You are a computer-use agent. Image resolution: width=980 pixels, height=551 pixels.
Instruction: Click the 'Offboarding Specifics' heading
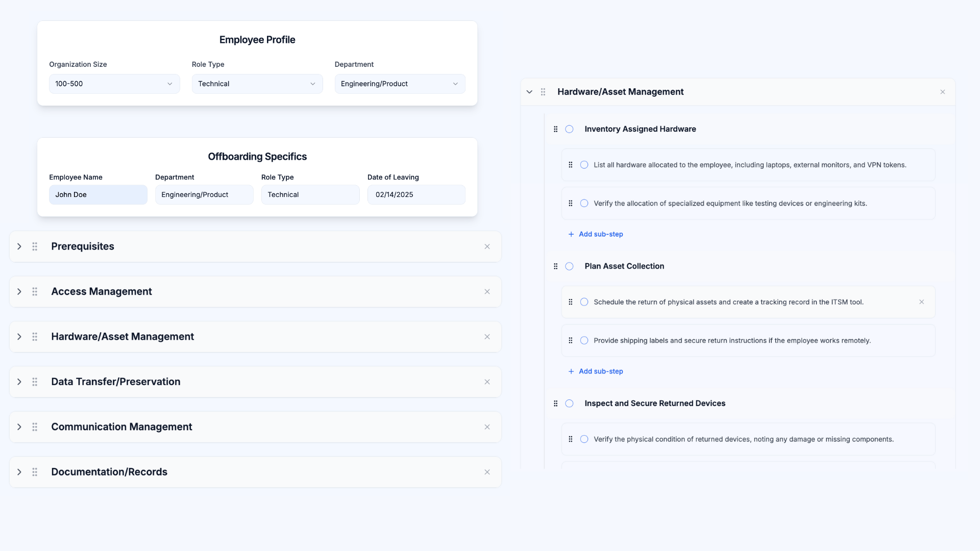tap(257, 157)
